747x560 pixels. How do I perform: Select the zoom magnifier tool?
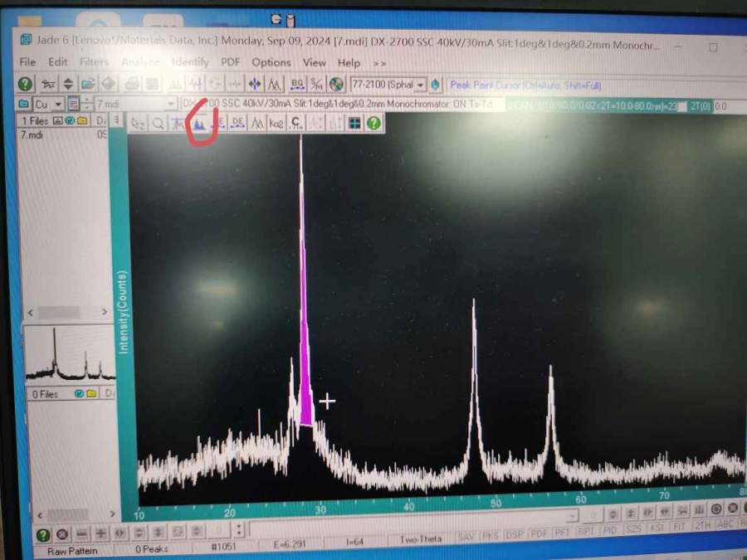click(x=158, y=123)
